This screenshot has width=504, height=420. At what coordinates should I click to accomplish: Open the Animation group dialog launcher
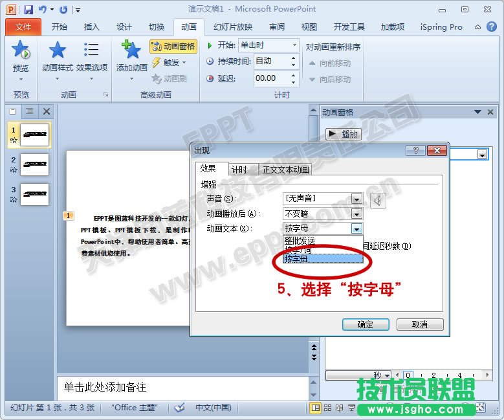tap(105, 94)
